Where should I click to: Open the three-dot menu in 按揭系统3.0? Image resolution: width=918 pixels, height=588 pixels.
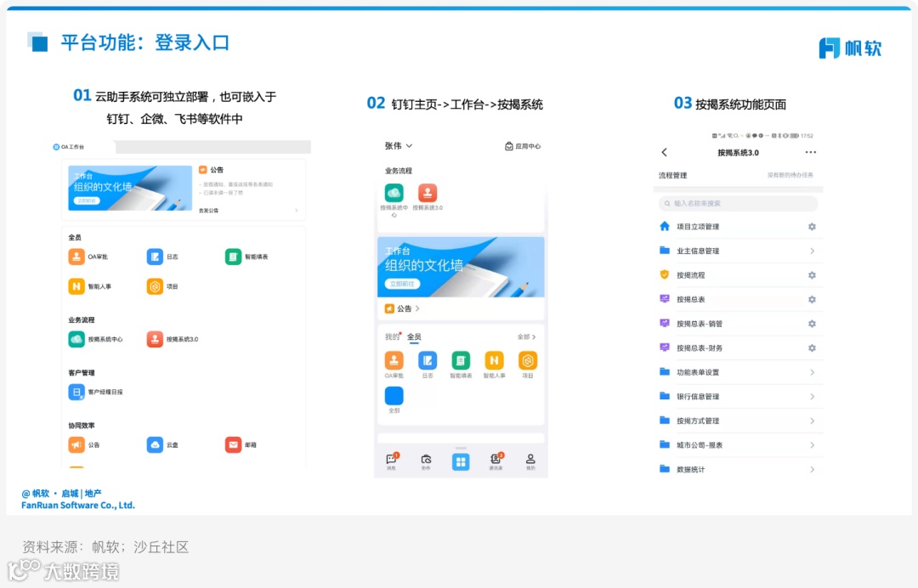810,152
